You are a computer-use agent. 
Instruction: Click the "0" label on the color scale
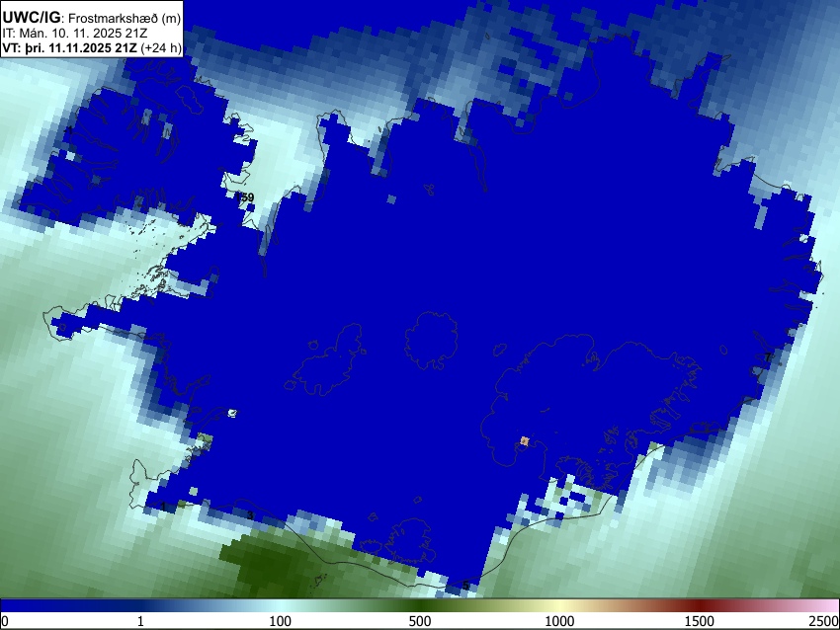click(x=5, y=621)
